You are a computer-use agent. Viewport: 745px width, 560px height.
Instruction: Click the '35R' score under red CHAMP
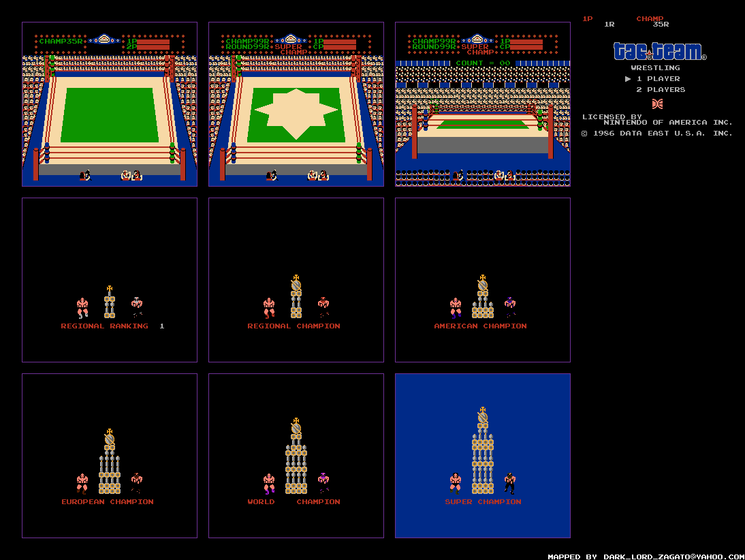tap(661, 25)
